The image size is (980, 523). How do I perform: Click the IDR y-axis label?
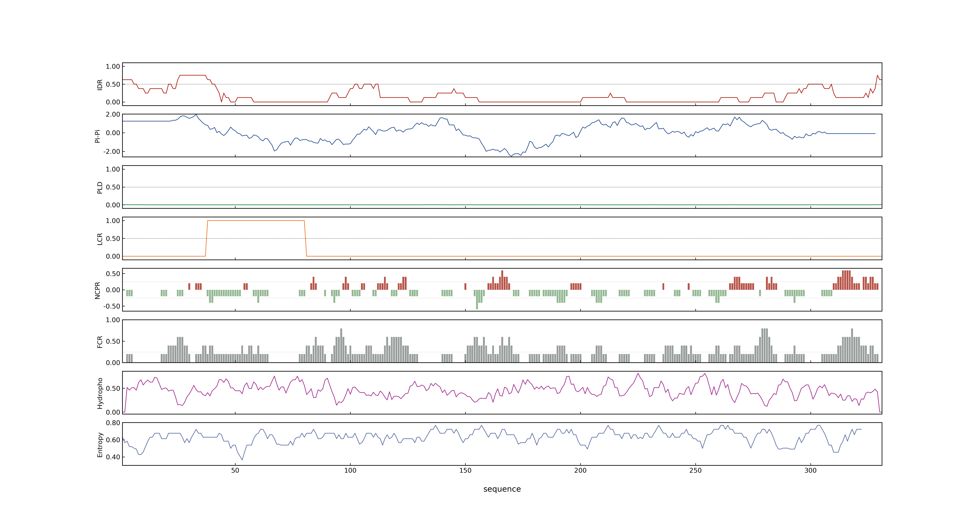[x=100, y=85]
